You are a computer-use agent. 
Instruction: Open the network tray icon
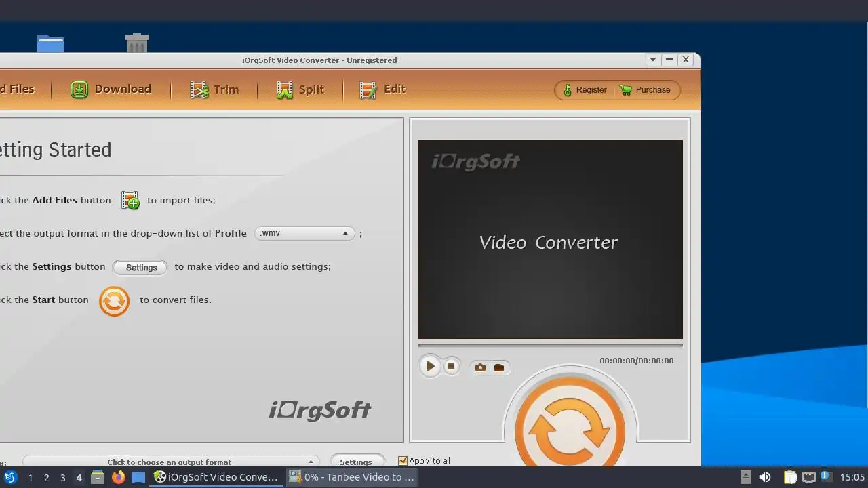pyautogui.click(x=808, y=477)
